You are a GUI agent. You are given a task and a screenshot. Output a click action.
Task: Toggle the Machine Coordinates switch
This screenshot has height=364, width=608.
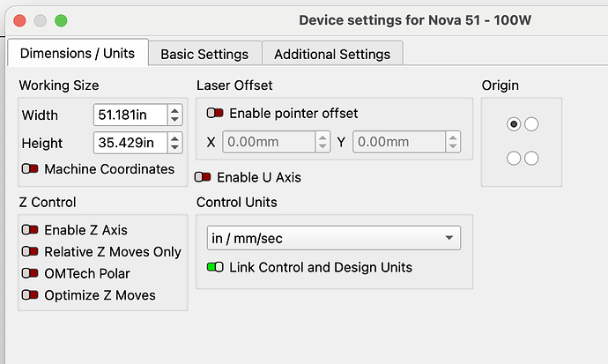click(x=30, y=169)
